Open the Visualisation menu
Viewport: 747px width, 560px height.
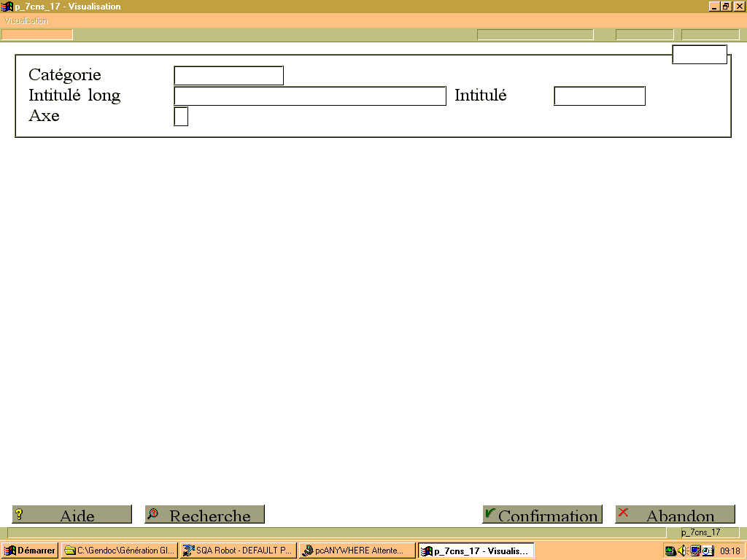(x=26, y=20)
